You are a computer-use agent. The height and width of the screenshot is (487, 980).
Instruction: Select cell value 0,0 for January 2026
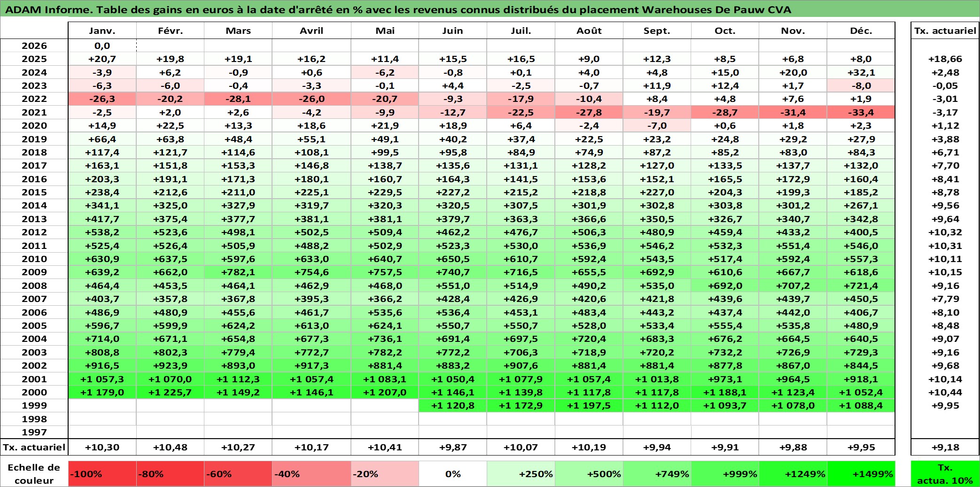click(102, 46)
